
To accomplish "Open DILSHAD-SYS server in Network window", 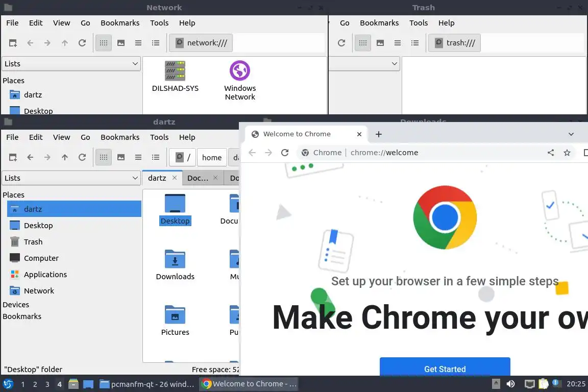I will pyautogui.click(x=175, y=77).
